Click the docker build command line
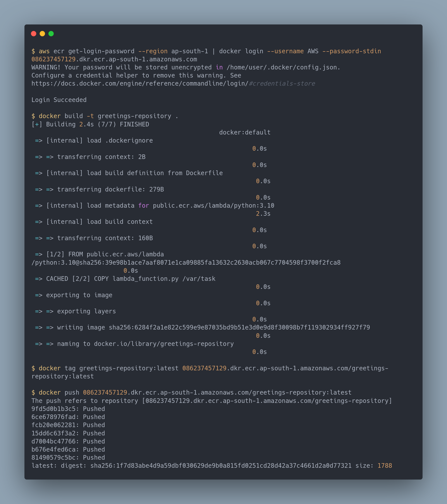Viewport: 447px width, 504px height. [103, 116]
